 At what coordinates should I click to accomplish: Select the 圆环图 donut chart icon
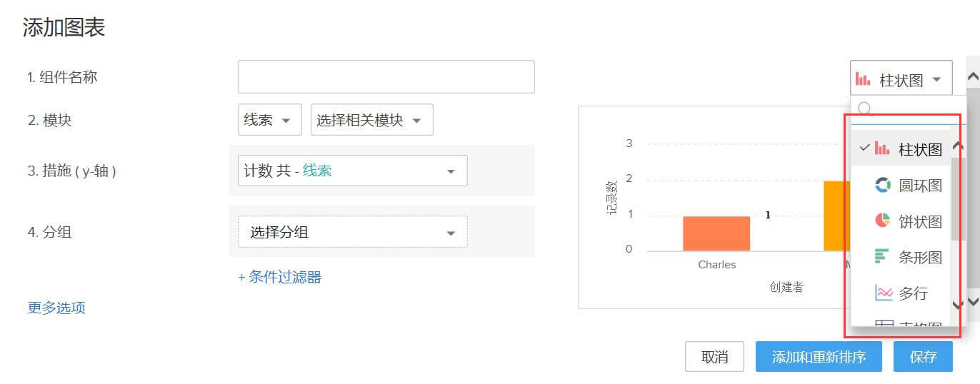pyautogui.click(x=882, y=185)
